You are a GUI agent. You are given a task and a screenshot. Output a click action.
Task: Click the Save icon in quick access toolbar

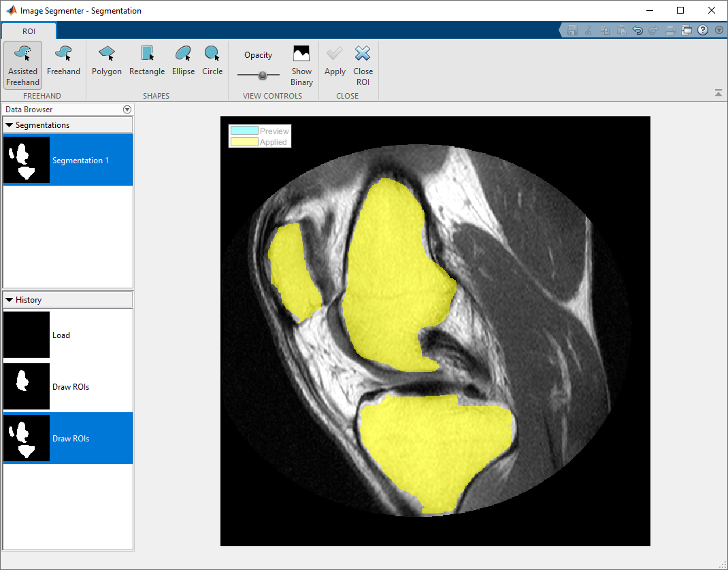(x=572, y=31)
